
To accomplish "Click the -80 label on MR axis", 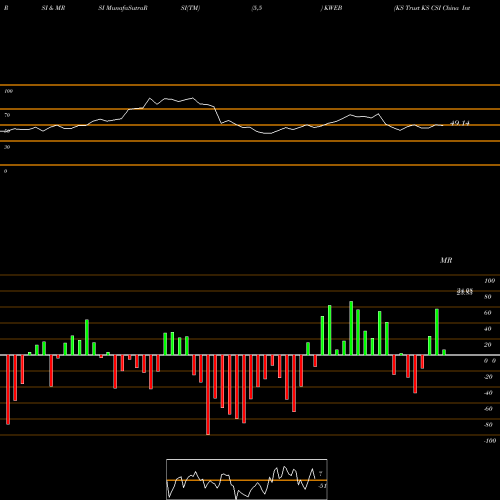I will [x=488, y=425].
